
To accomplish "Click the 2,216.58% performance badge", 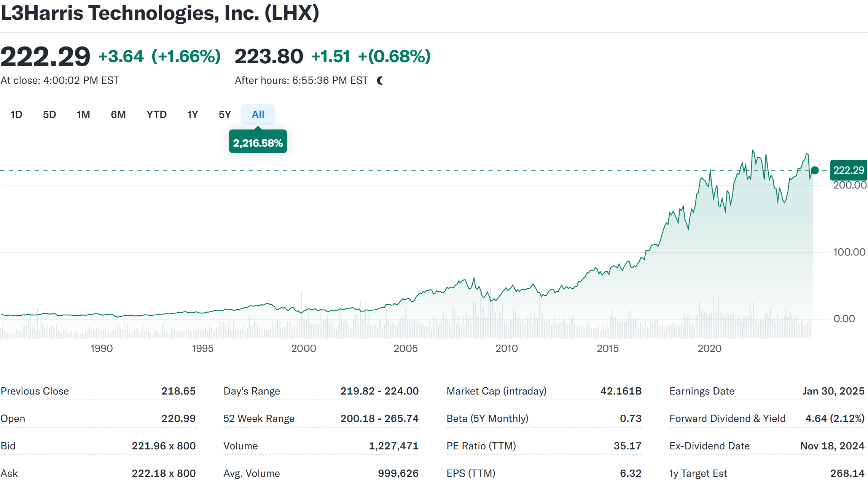I will click(258, 142).
